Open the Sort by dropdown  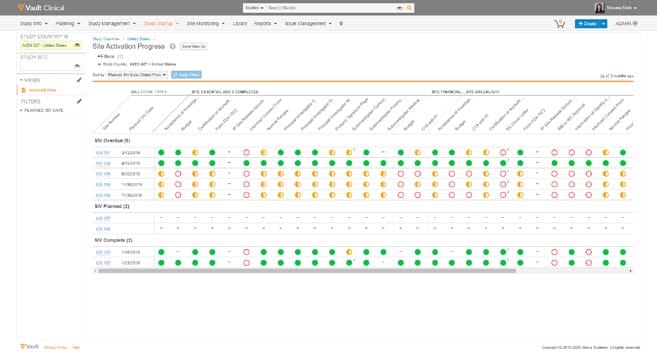click(137, 75)
